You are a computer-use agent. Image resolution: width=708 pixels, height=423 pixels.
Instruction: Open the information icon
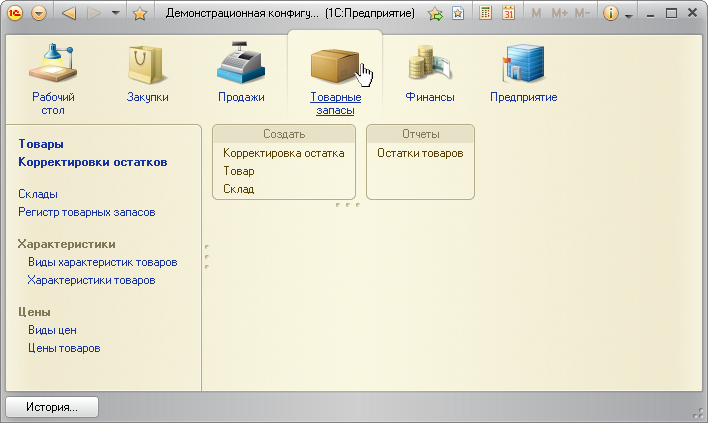coord(610,14)
